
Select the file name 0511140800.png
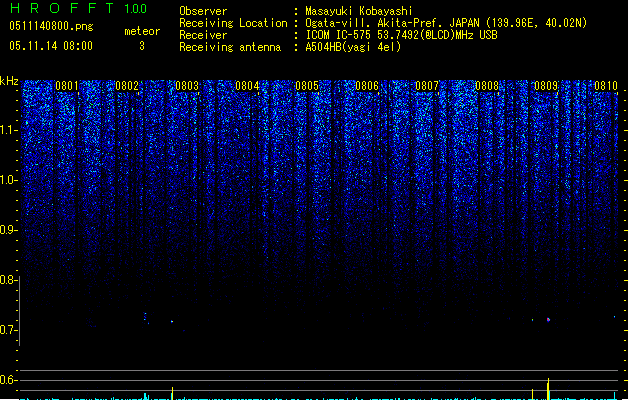51,26
